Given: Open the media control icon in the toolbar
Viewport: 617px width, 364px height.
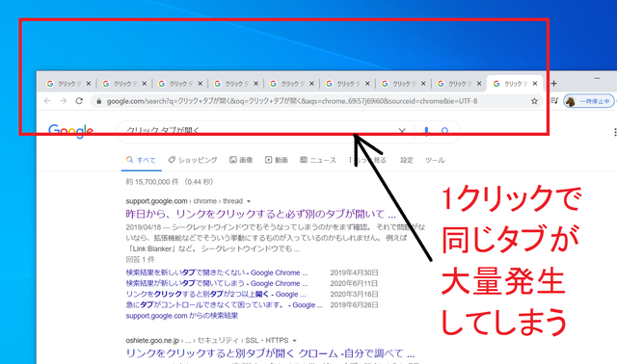Looking at the screenshot, I should [554, 101].
